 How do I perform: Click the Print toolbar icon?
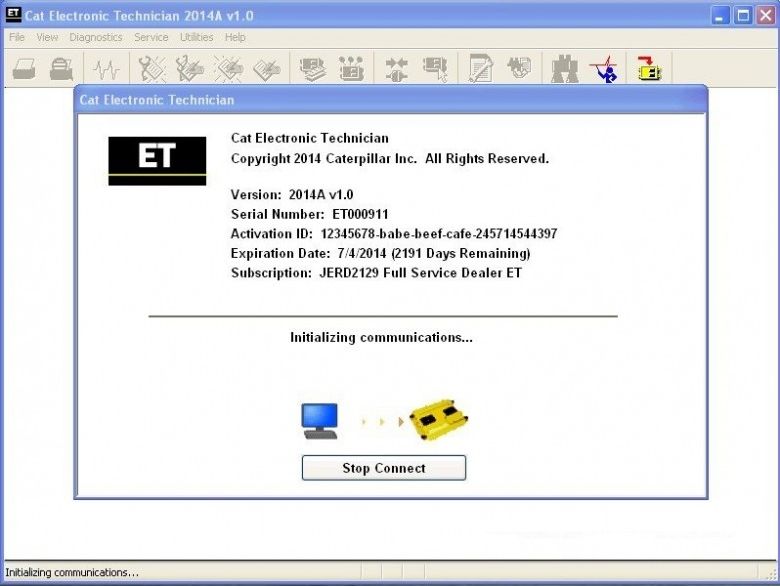pyautogui.click(x=24, y=69)
